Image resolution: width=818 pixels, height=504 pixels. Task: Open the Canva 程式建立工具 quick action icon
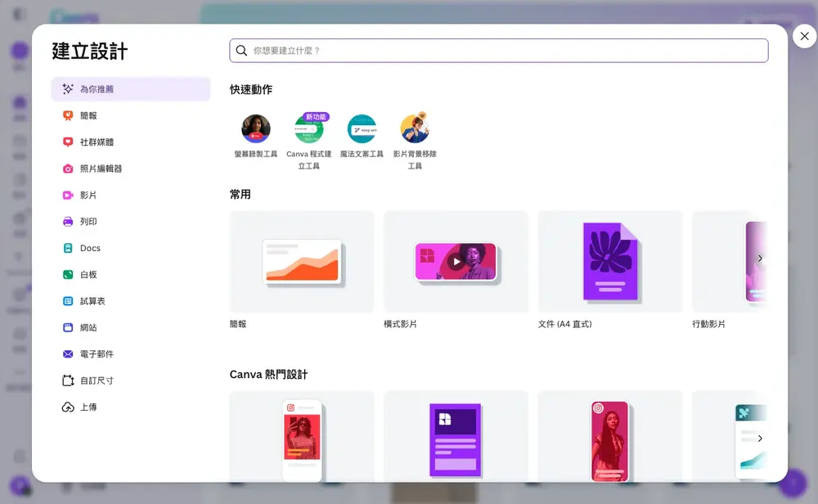309,128
